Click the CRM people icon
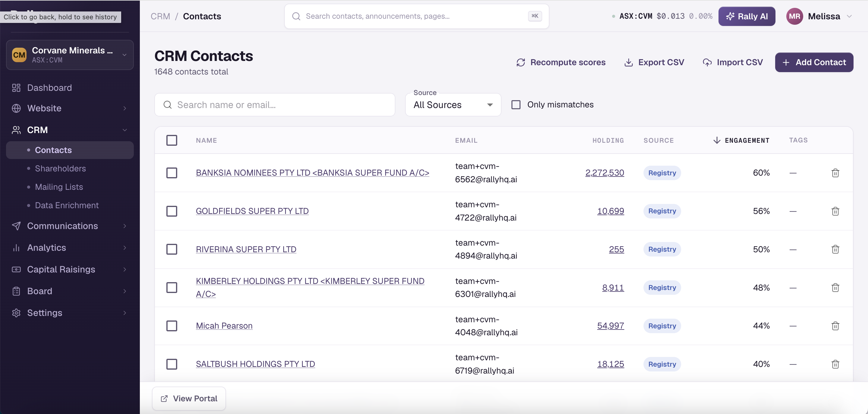This screenshot has width=868, height=414. click(16, 130)
